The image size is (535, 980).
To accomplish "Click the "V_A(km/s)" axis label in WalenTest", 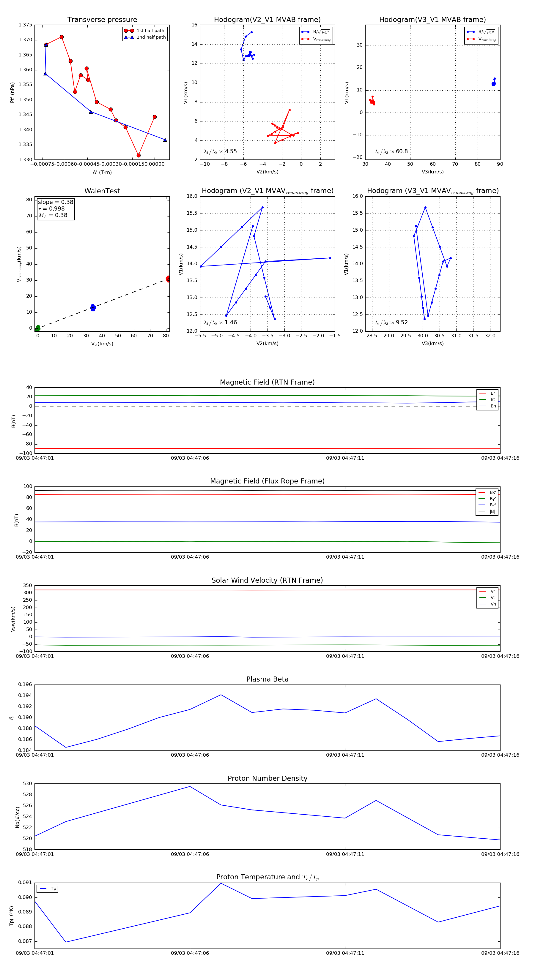I will coord(102,344).
